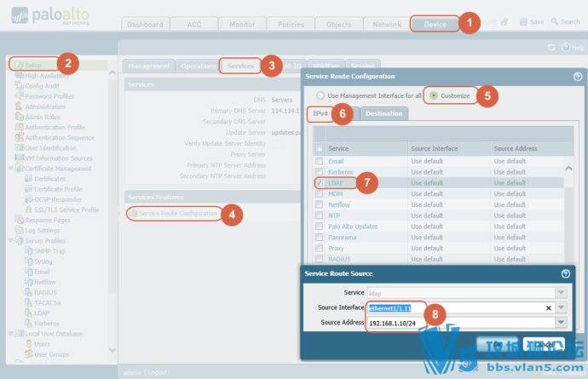Switch to the Dashboard tab
The height and width of the screenshot is (379, 588).
(x=145, y=25)
